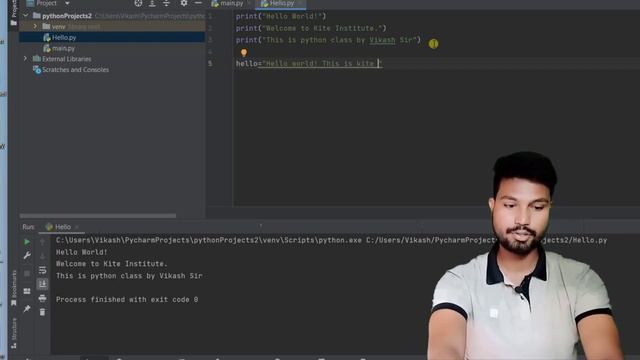Viewport: 640px width, 360px height.
Task: Toggle the Project tool window sidebar button
Action: coord(13,13)
